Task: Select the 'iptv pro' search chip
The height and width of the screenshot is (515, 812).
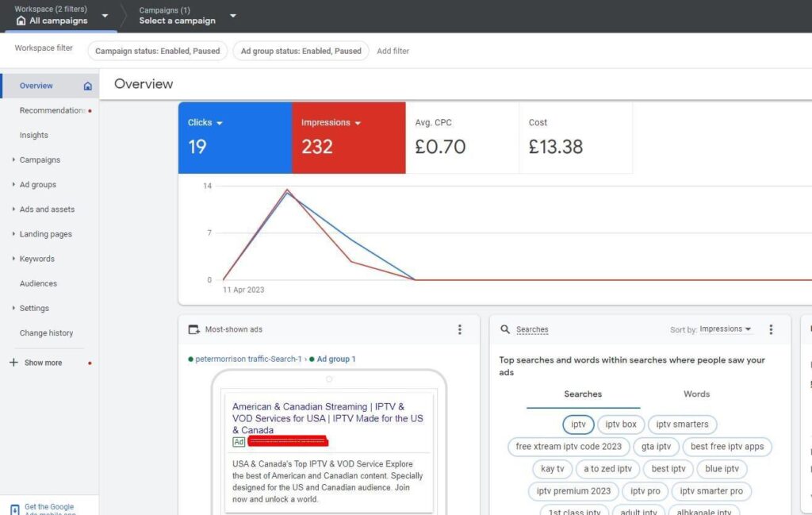Action: tap(645, 491)
